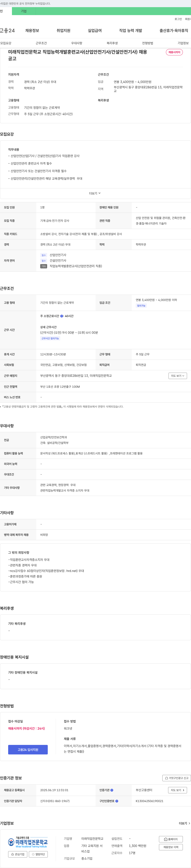Jump to the 전형방법 section tab
Screen dimensions: 191x868
point(147,43)
